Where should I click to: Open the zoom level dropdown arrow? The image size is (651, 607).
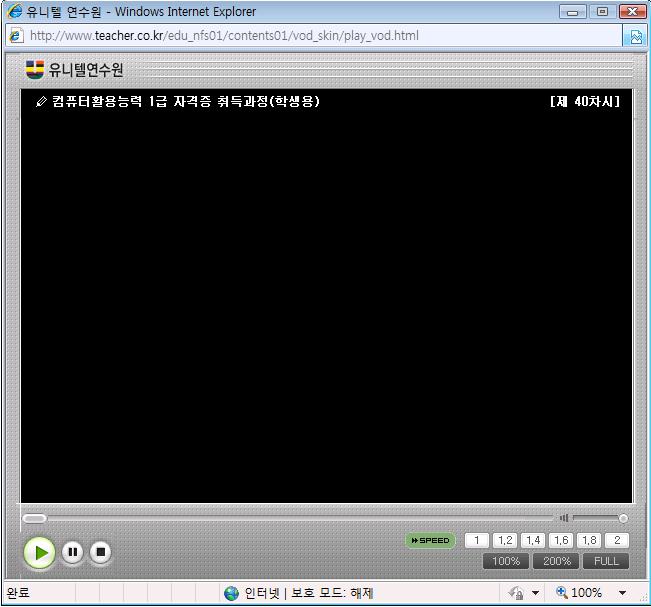click(622, 593)
